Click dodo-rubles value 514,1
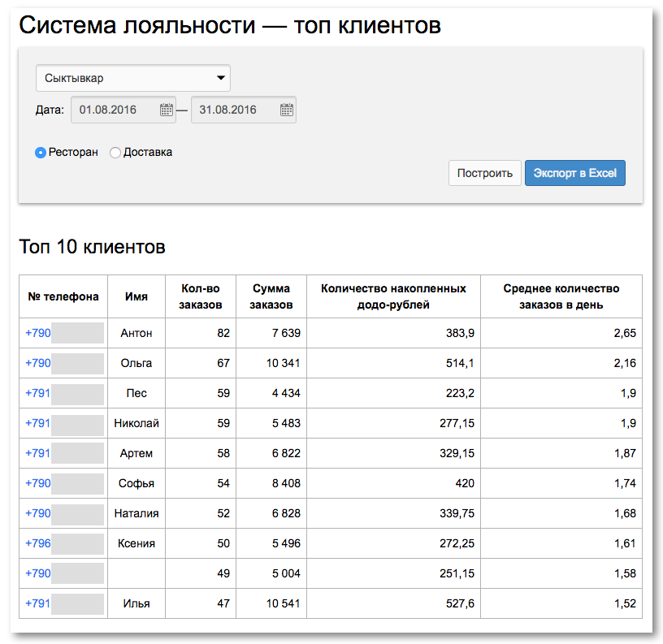 point(460,363)
